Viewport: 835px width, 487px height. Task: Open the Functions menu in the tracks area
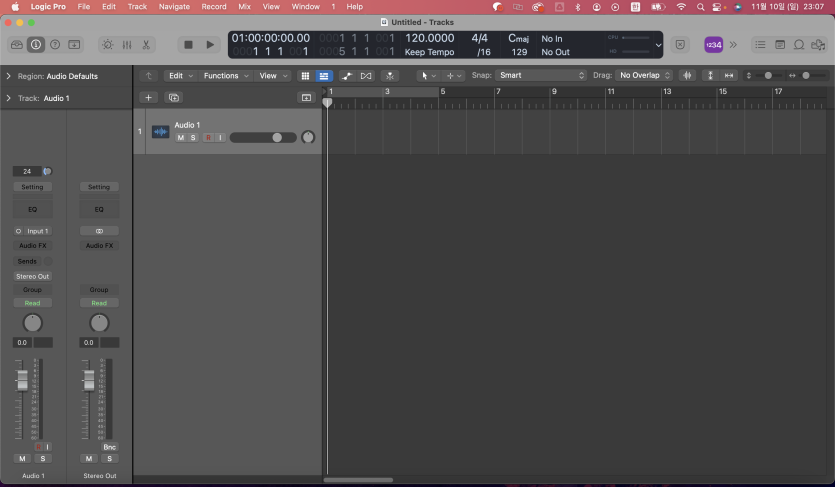tap(226, 76)
